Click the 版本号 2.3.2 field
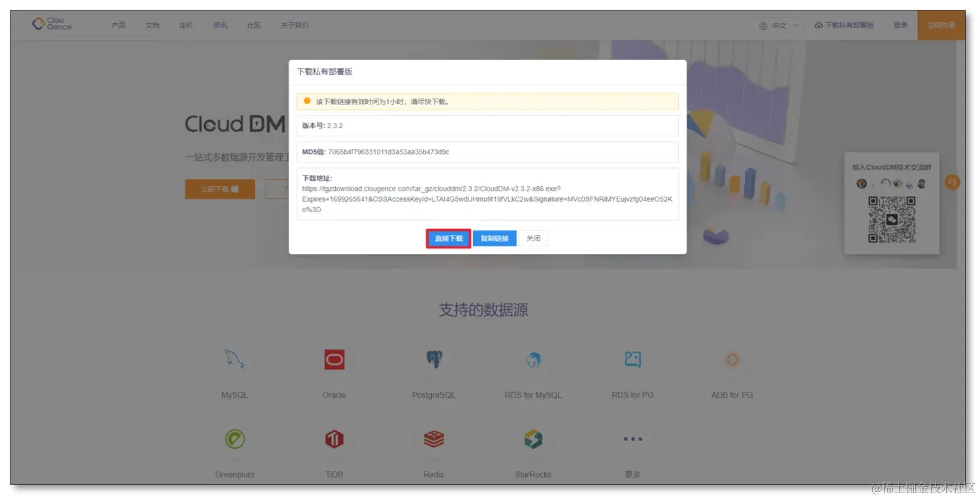 tap(487, 125)
